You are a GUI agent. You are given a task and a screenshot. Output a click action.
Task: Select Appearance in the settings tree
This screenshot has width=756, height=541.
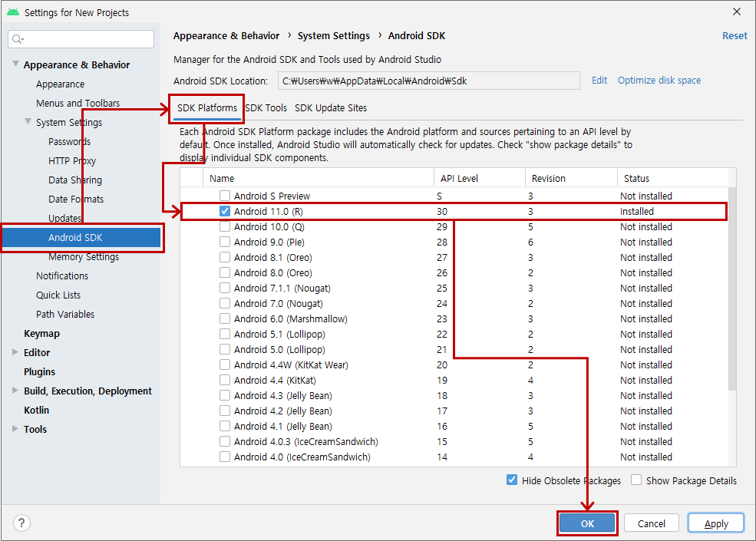pyautogui.click(x=61, y=84)
